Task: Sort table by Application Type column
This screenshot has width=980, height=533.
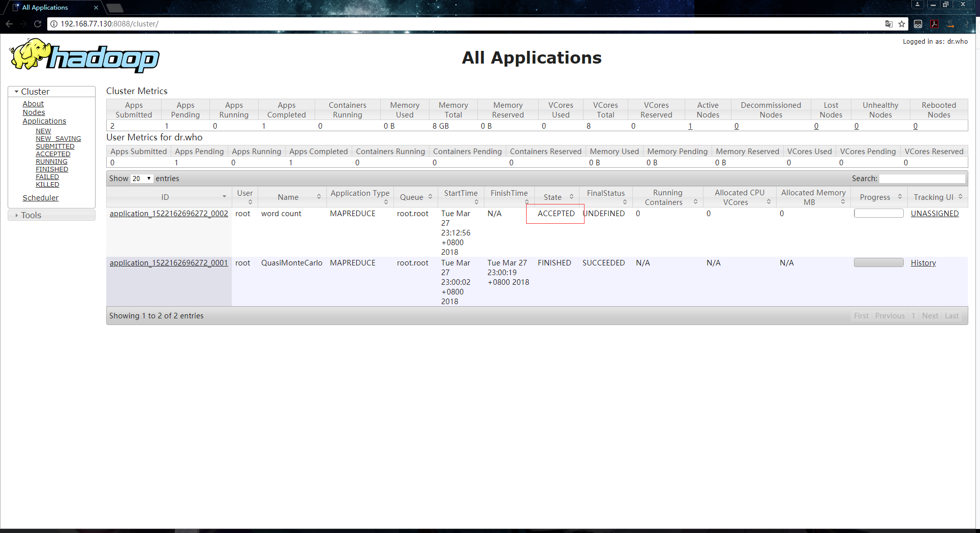Action: coord(360,197)
